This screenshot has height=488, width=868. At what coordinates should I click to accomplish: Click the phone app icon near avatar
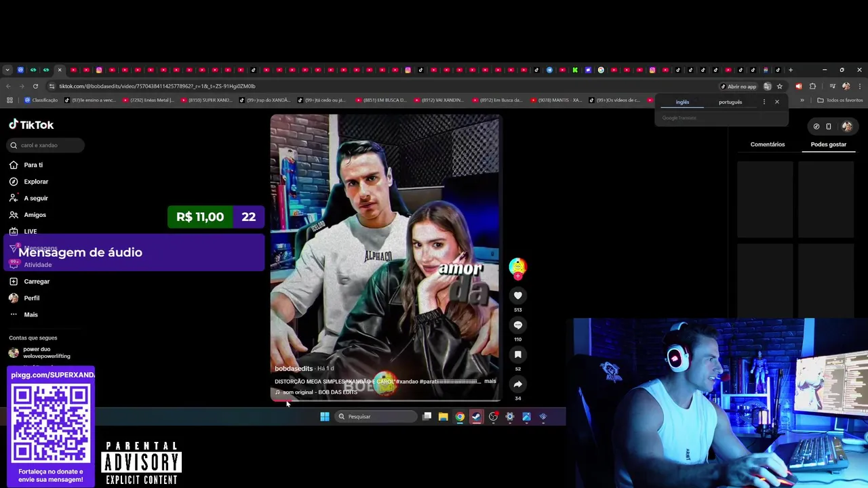829,126
